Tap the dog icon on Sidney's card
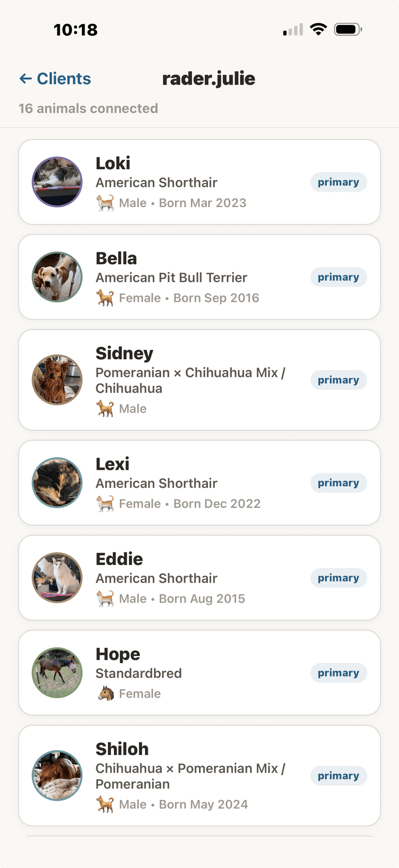399x868 pixels. [105, 408]
